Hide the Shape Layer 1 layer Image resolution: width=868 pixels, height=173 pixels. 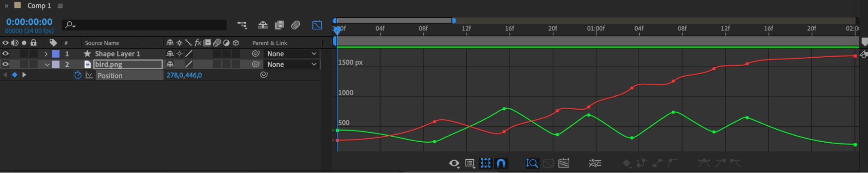6,54
